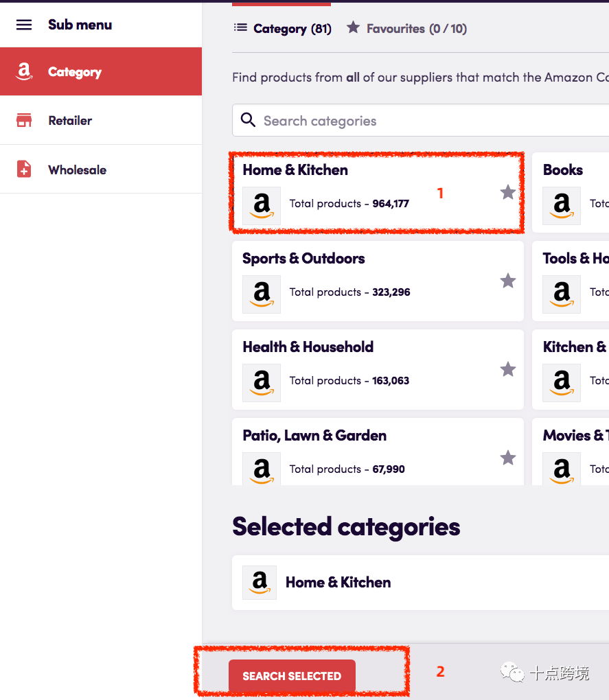
Task: Switch to the Favourites tab
Action: click(406, 29)
